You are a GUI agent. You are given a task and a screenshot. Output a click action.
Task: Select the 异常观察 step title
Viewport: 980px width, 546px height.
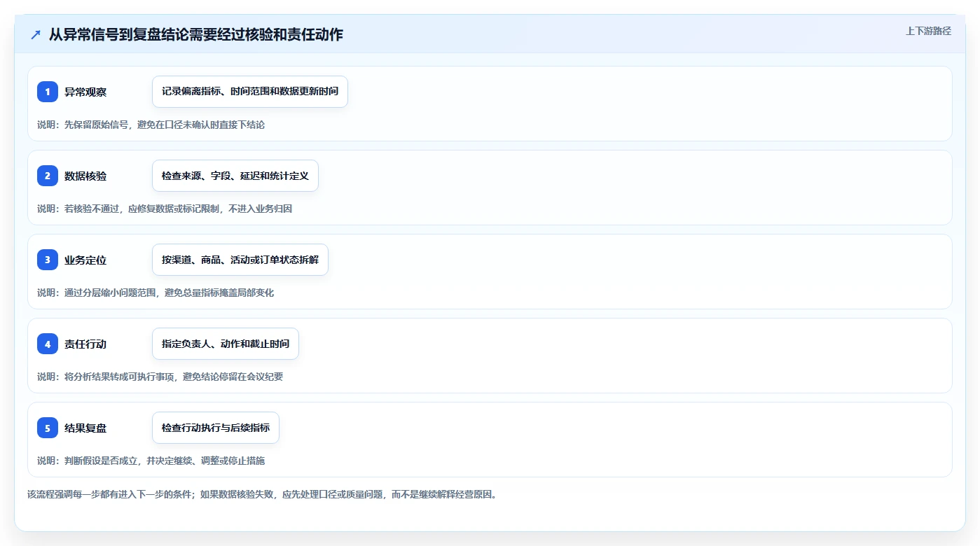[x=85, y=92]
